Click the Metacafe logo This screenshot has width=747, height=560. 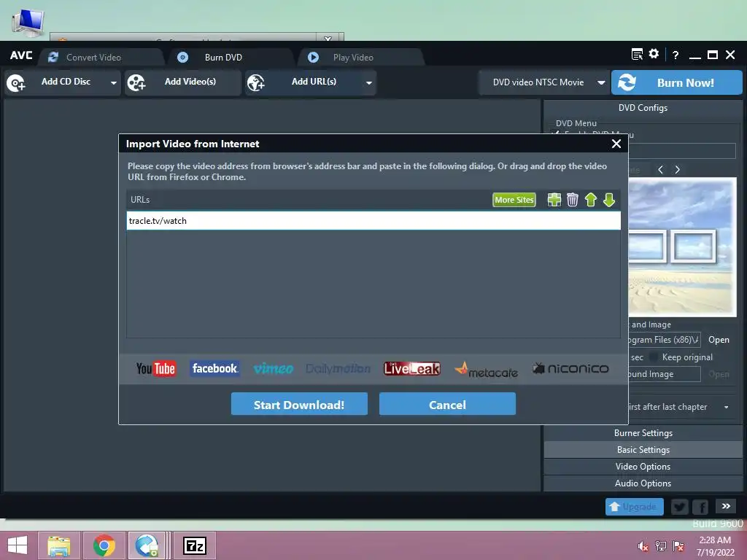486,370
